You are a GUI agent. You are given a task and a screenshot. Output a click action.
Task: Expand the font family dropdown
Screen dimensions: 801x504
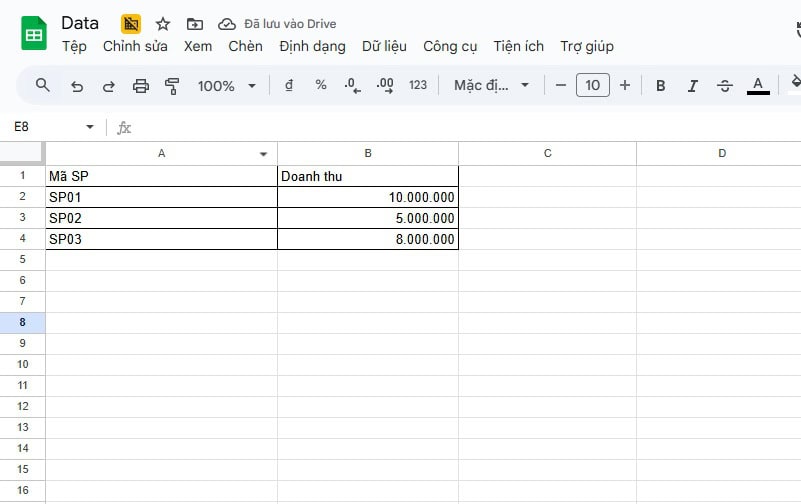point(491,86)
